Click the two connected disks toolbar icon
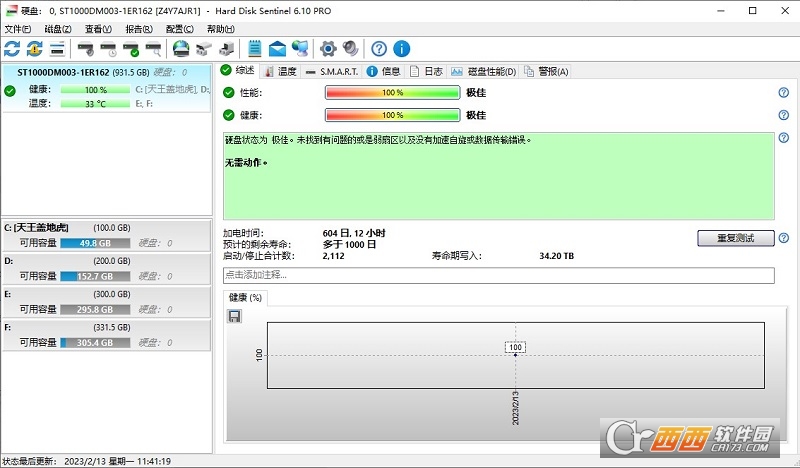The image size is (800, 468). [x=204, y=49]
